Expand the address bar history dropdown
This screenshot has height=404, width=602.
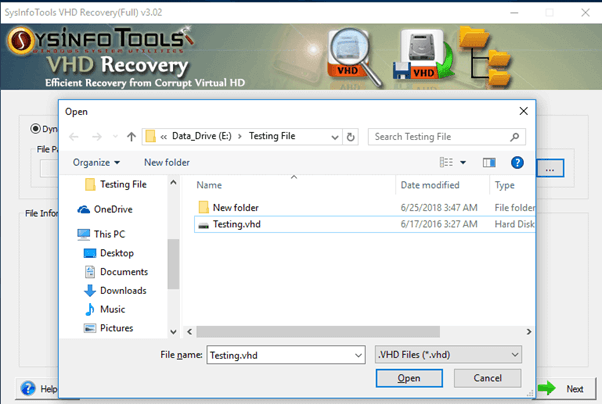[x=335, y=137]
